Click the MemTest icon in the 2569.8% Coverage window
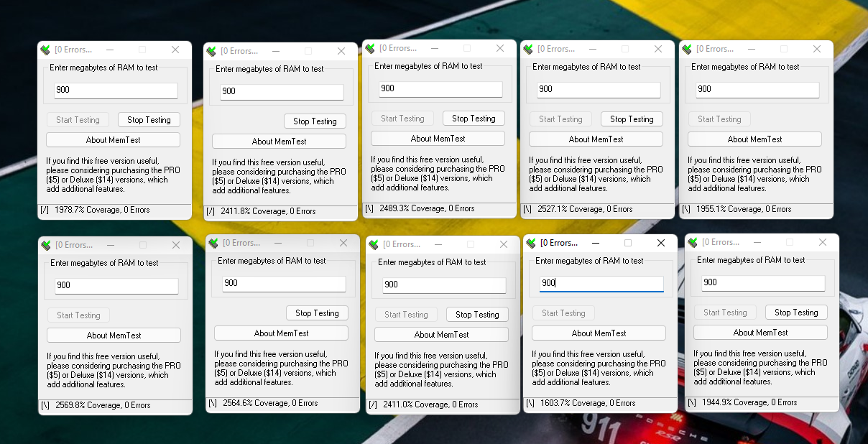Viewport: 868px width, 444px height. 46,246
